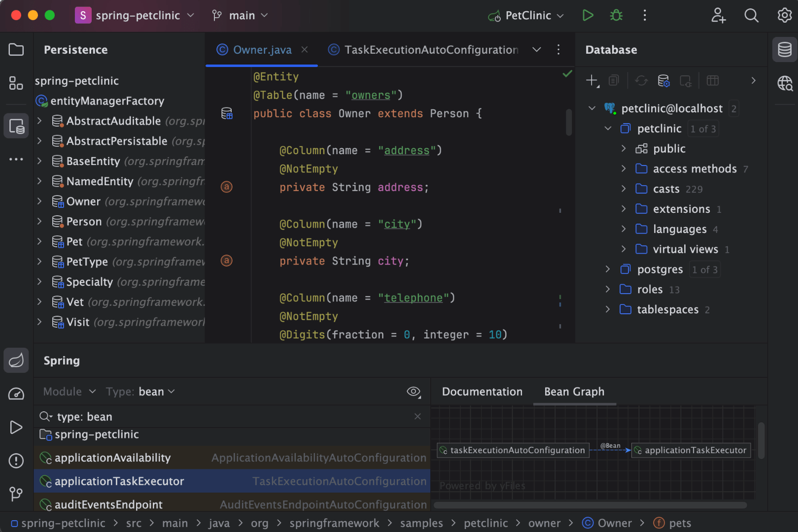Select the Spring leaf tool window icon
The image size is (798, 532).
16,360
